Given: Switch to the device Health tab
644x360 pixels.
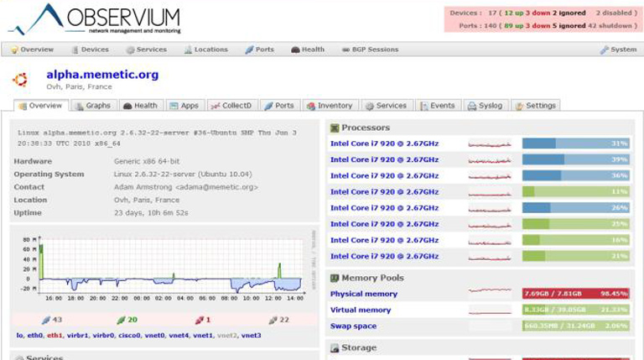Looking at the screenshot, I should 141,106.
